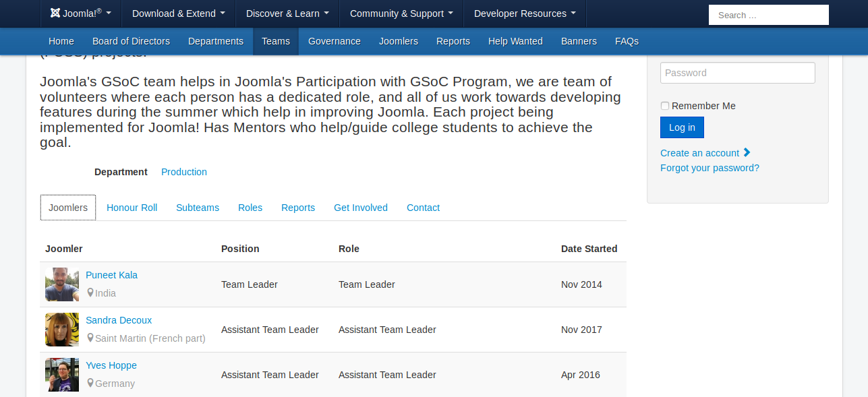Screen dimensions: 868x397
Task: Click the chevron arrow after Create an account
Action: click(747, 153)
